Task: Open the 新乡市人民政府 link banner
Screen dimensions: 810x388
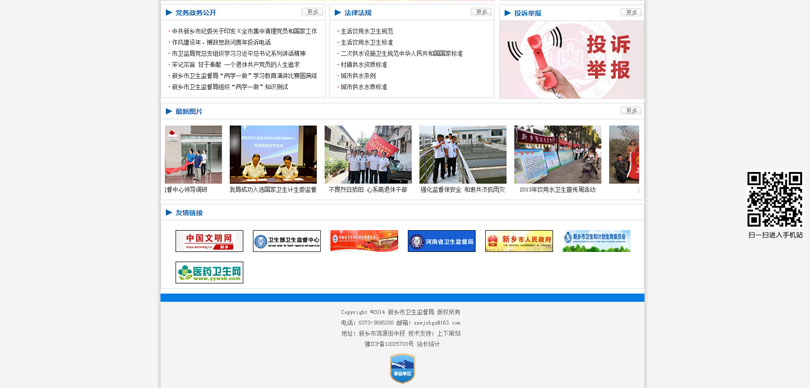Action: (x=519, y=241)
